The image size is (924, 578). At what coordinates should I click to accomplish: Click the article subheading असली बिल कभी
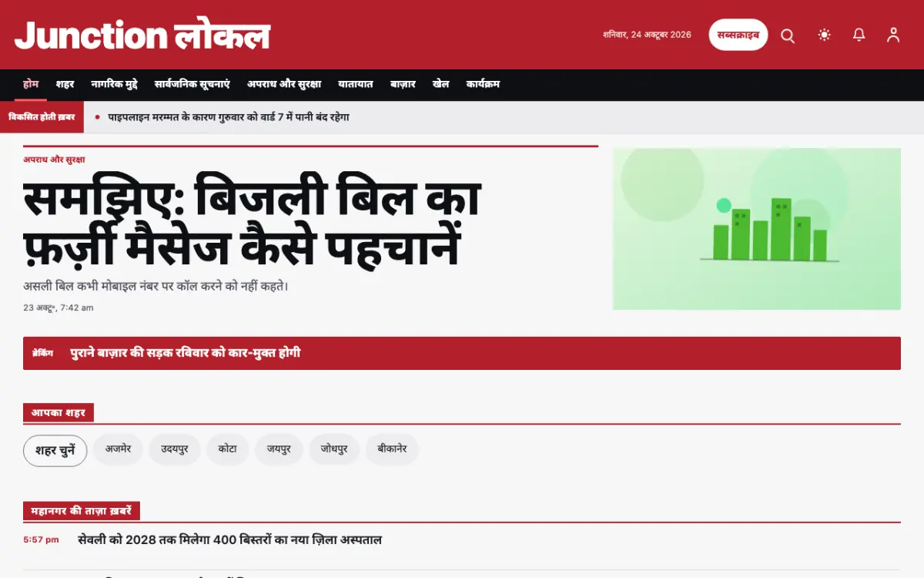(x=156, y=287)
